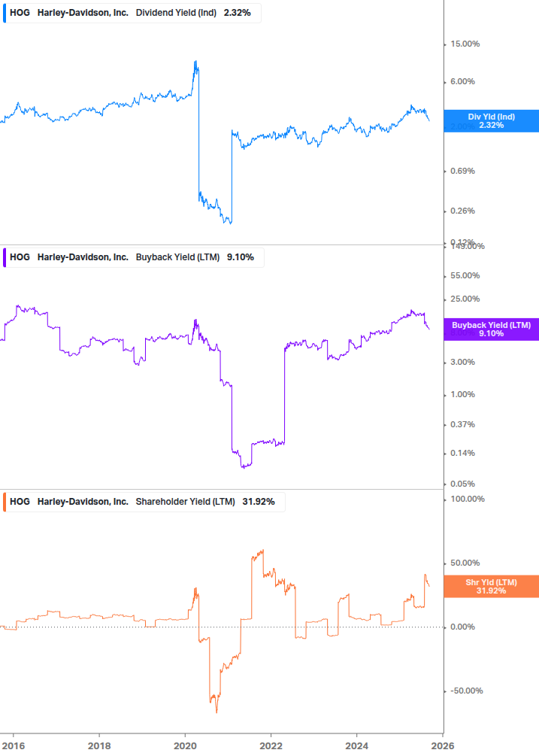The height and width of the screenshot is (756, 539).
Task: Click the 2016 label on the time axis
Action: [14, 745]
